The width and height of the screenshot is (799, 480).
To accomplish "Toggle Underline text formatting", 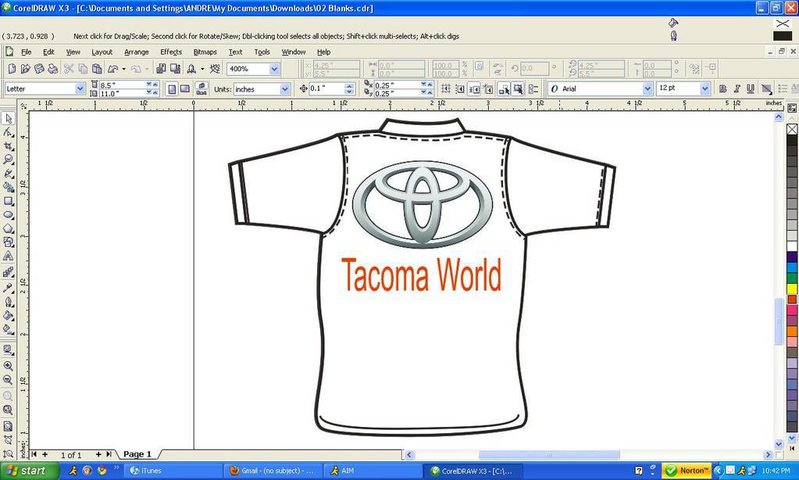I will 750,89.
